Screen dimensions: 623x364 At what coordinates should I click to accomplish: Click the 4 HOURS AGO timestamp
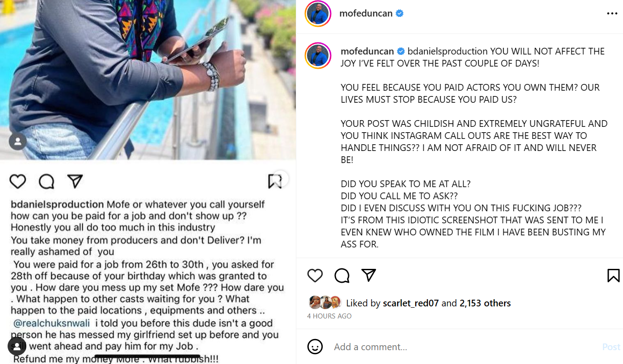click(329, 316)
